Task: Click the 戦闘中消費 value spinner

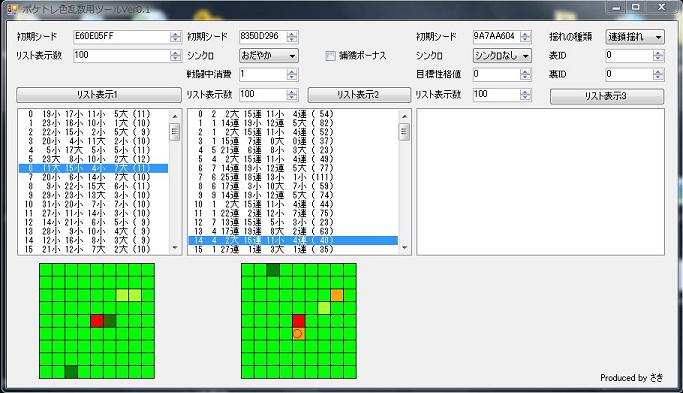Action: click(292, 75)
